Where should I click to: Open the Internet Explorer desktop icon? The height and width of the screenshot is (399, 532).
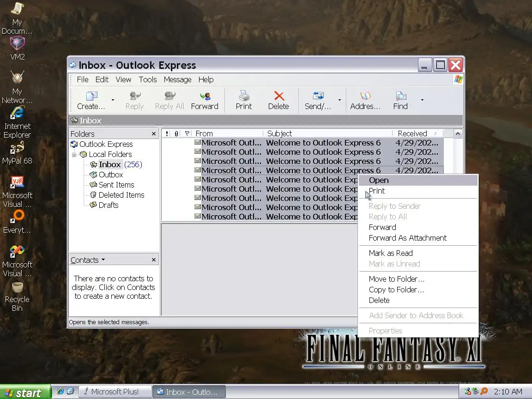pyautogui.click(x=17, y=122)
